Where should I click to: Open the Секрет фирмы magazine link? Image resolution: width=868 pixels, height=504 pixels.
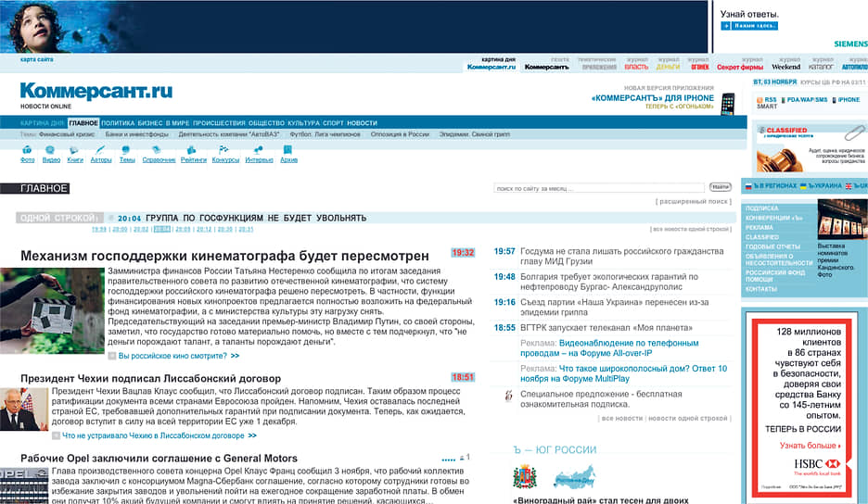(x=740, y=67)
